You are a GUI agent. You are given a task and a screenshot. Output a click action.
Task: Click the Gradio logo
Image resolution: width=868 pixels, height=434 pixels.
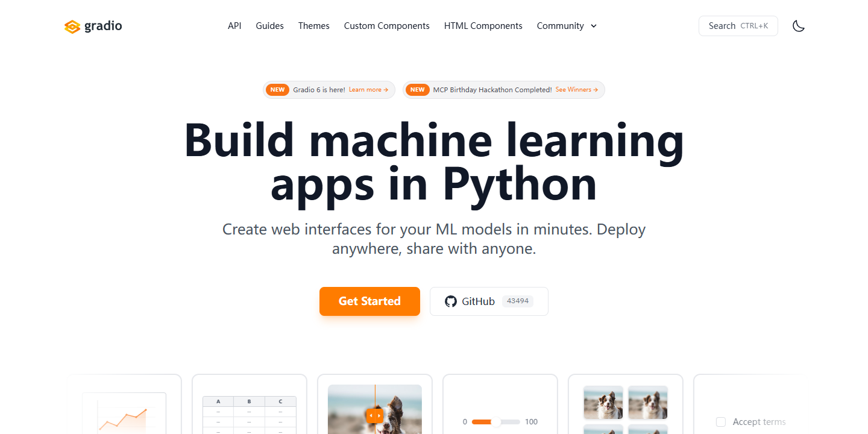pos(93,26)
